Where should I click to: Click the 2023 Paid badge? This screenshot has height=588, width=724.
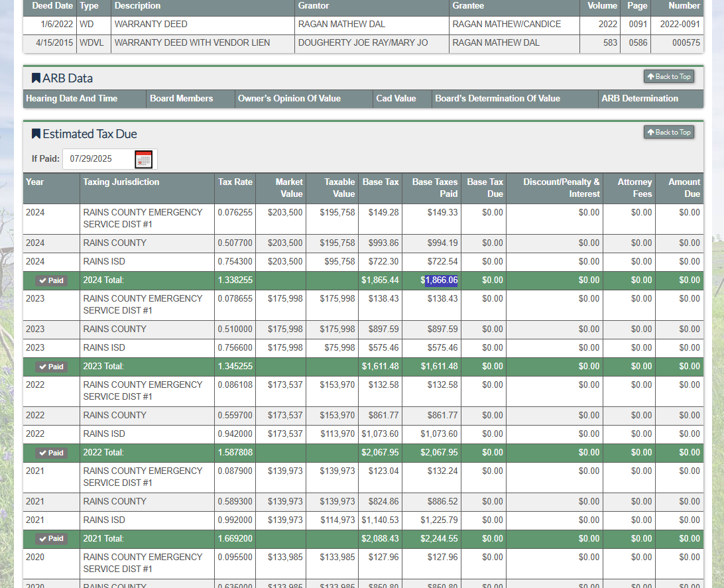51,367
